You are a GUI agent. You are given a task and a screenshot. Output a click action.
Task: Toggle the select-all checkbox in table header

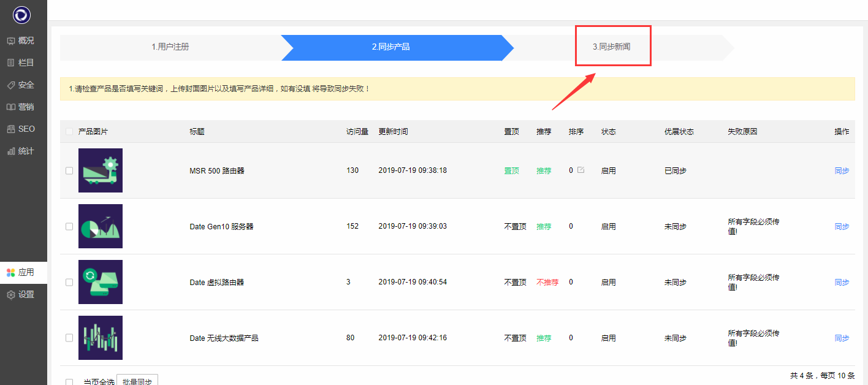click(69, 132)
